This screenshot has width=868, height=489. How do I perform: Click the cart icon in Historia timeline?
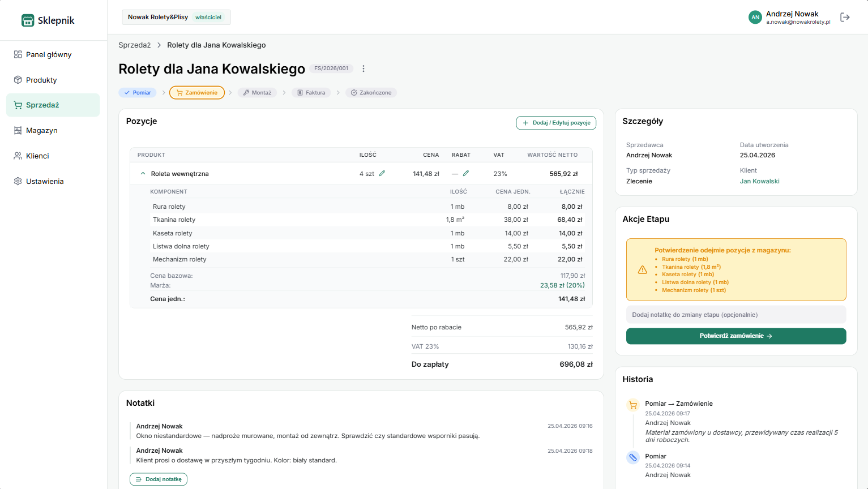[633, 405]
